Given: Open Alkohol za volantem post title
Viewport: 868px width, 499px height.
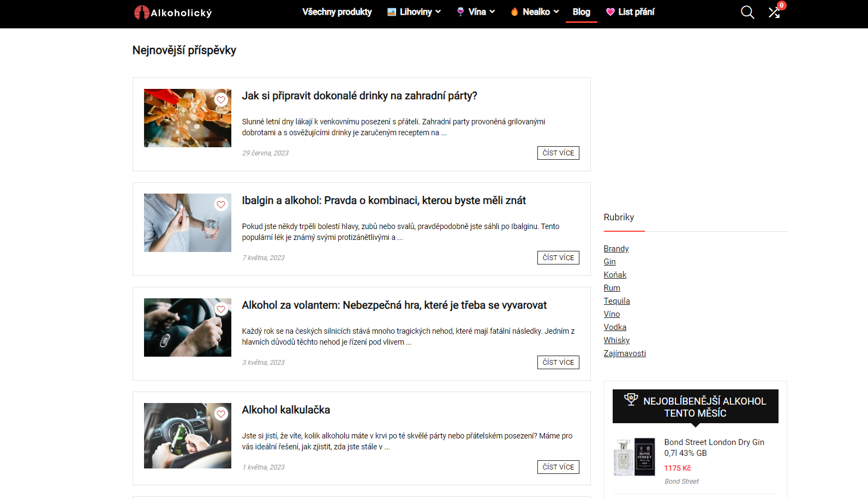Looking at the screenshot, I should (394, 305).
